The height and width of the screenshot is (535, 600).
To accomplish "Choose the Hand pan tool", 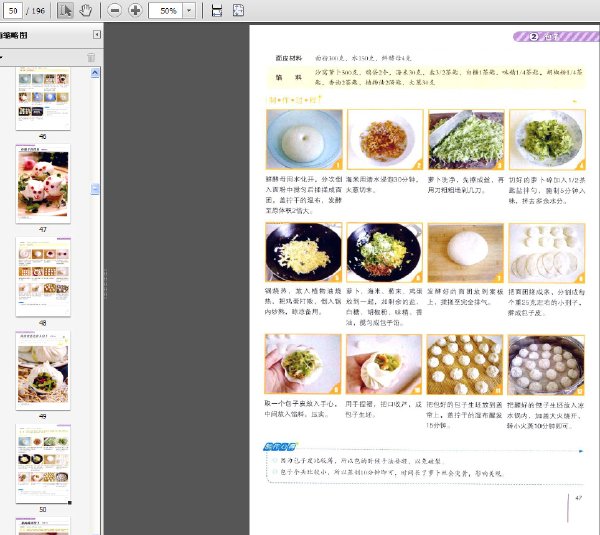I will click(x=85, y=10).
